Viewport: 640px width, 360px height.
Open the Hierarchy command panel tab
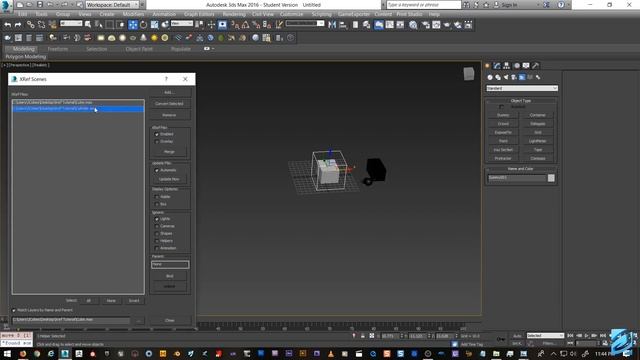point(507,66)
